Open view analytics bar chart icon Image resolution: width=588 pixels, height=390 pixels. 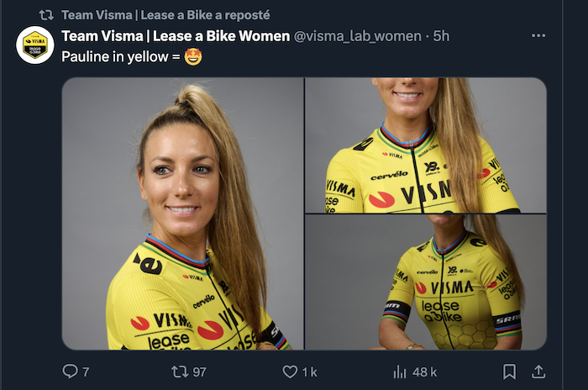point(400,372)
